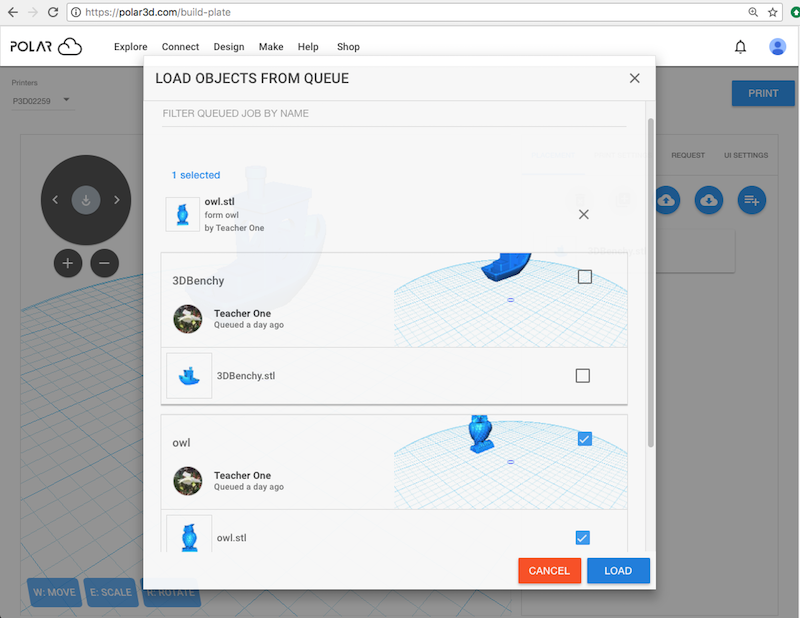
Task: Click the filter queued job by name field
Action: tap(394, 114)
